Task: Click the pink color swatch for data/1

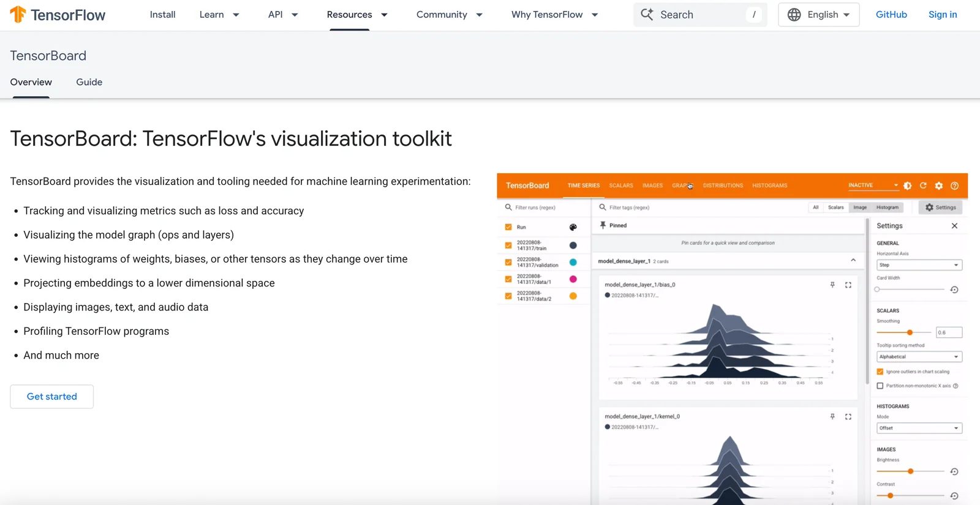Action: pos(573,279)
